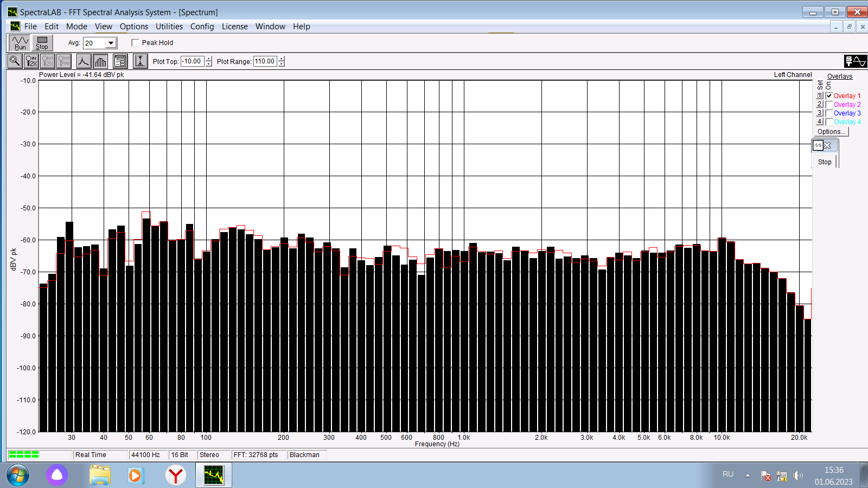
Task: Turn on the Overlay 3 checkbox
Action: [x=829, y=113]
